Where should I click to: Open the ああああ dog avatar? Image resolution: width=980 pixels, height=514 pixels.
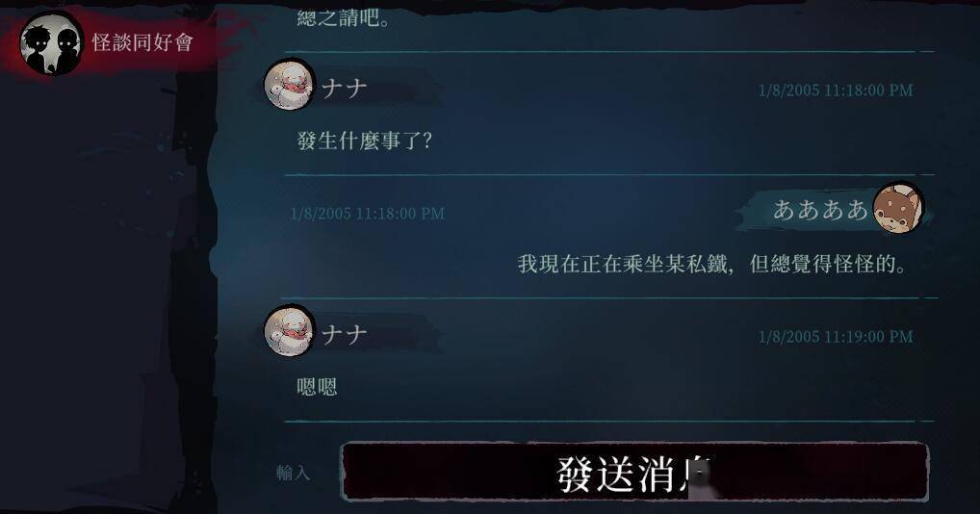coord(898,208)
